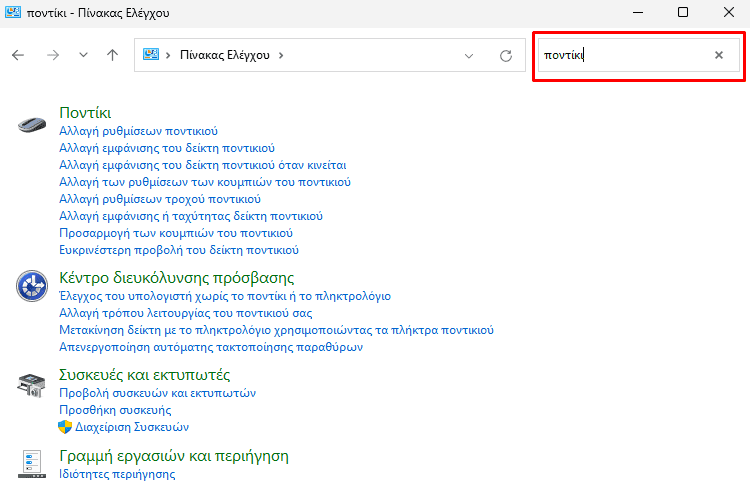Go up one level with up arrow
The width and height of the screenshot is (750, 500).
pos(112,56)
